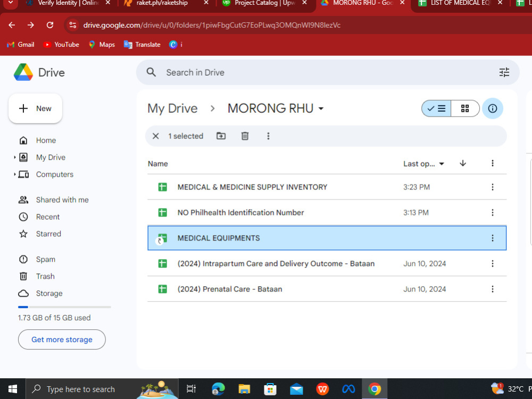
Task: Switch to list layout view
Action: (x=436, y=109)
